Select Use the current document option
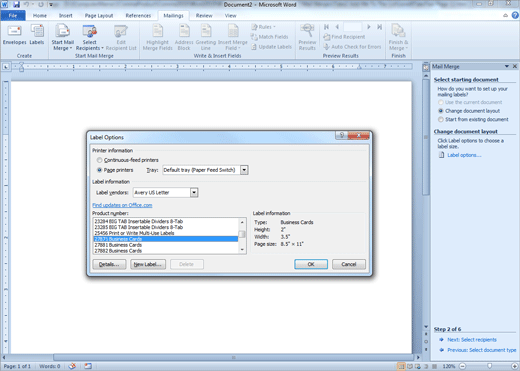This screenshot has width=520, height=371. pos(470,102)
